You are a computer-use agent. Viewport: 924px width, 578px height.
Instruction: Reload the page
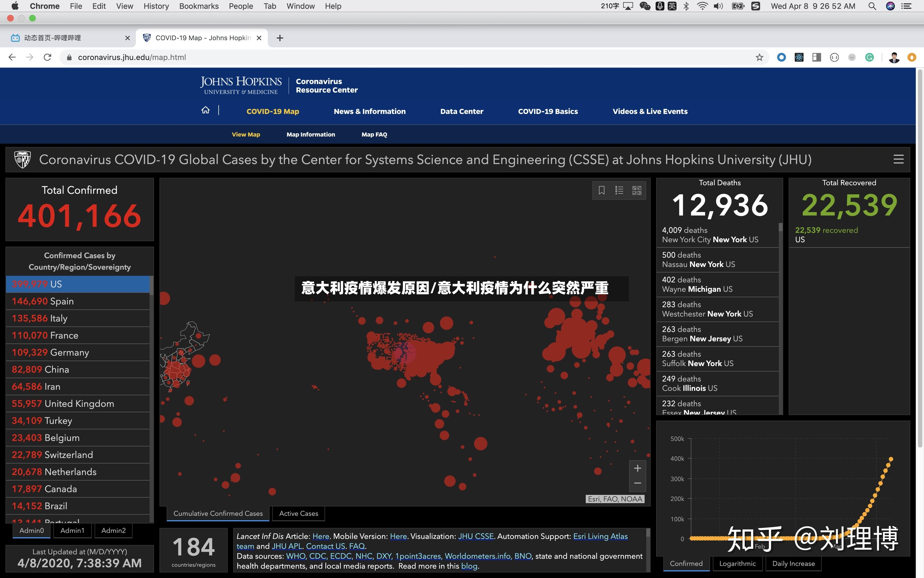47,57
